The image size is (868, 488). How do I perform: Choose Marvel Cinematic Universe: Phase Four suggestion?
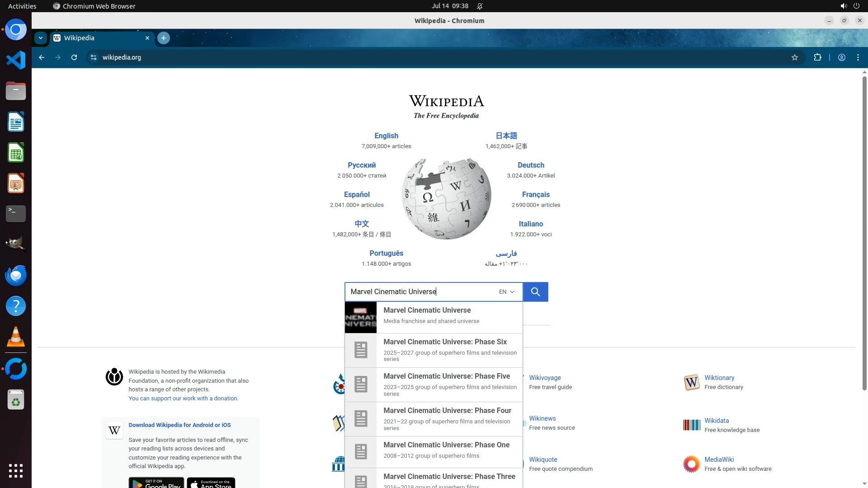click(447, 411)
